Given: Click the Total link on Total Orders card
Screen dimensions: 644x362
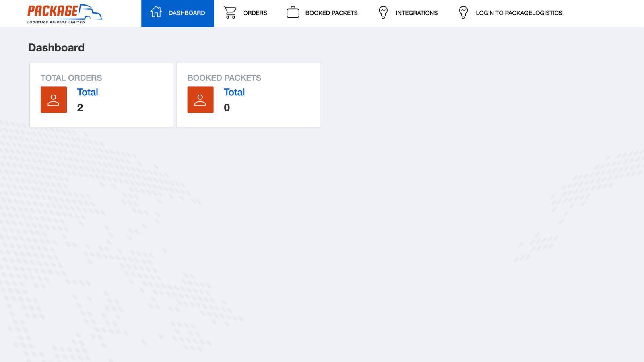Looking at the screenshot, I should (x=87, y=92).
